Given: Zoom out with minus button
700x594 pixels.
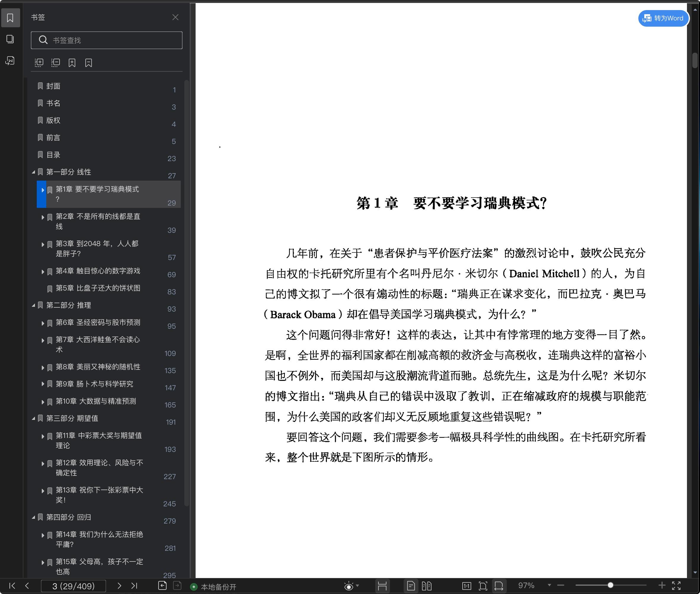Looking at the screenshot, I should (561, 585).
